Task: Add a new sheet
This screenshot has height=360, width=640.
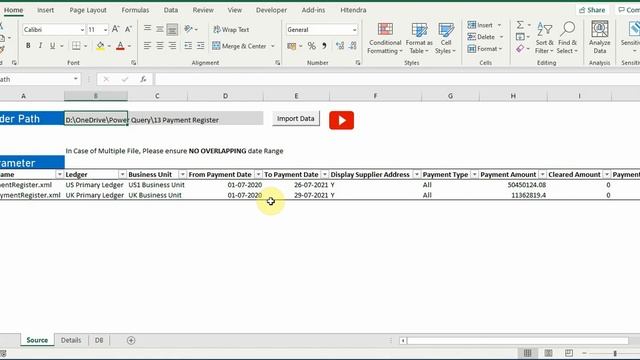Action: pyautogui.click(x=131, y=340)
